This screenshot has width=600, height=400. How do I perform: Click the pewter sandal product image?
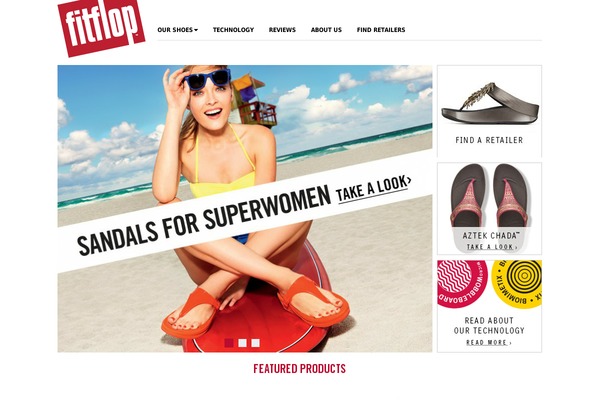point(489,103)
